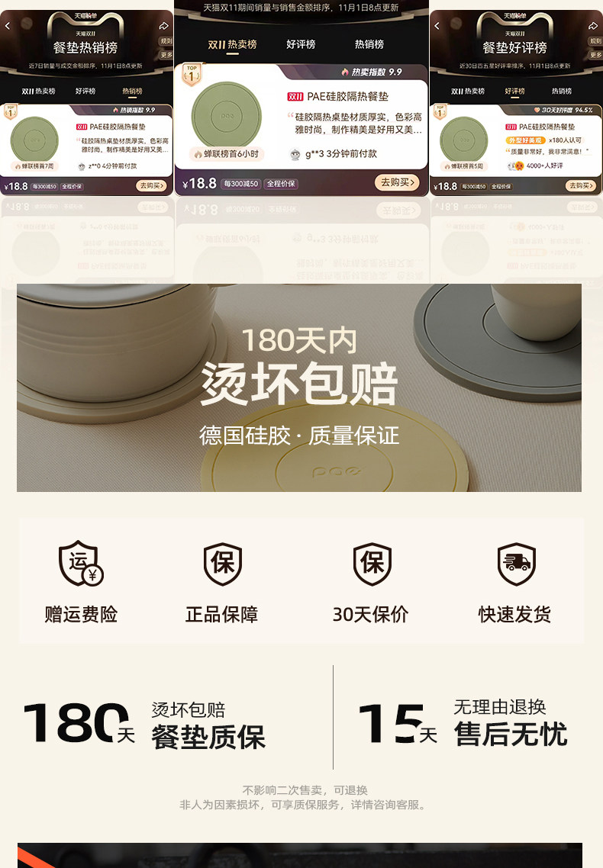This screenshot has height=868, width=603.
Task: Click 每300减50 coupon tag in center card
Action: tap(240, 184)
